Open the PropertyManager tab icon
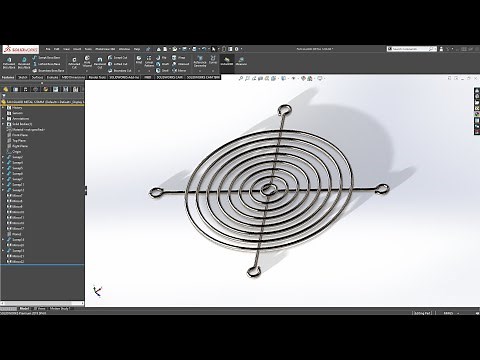Screen dimensions: 480x360 [15, 89]
